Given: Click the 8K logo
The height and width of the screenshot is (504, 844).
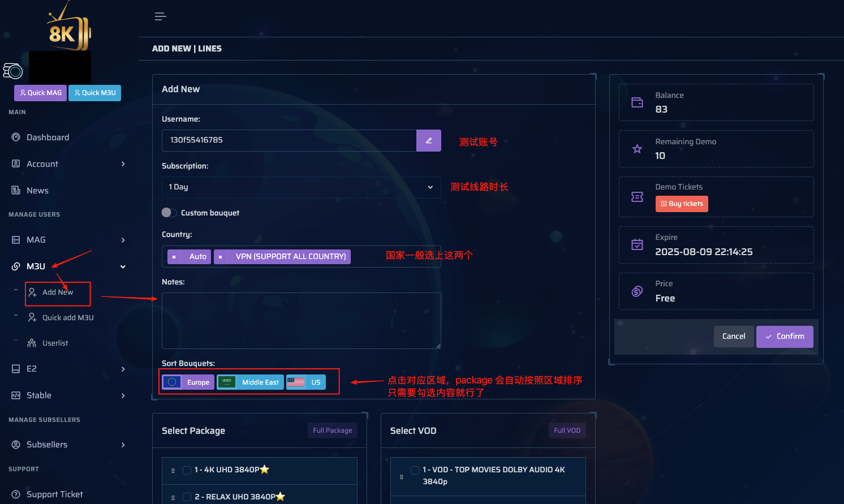Looking at the screenshot, I should coord(69,27).
